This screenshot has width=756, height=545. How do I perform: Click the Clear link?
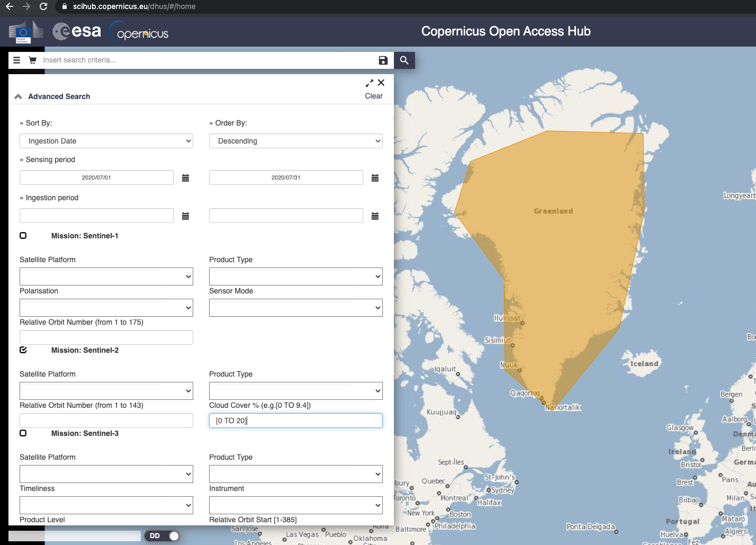point(373,96)
